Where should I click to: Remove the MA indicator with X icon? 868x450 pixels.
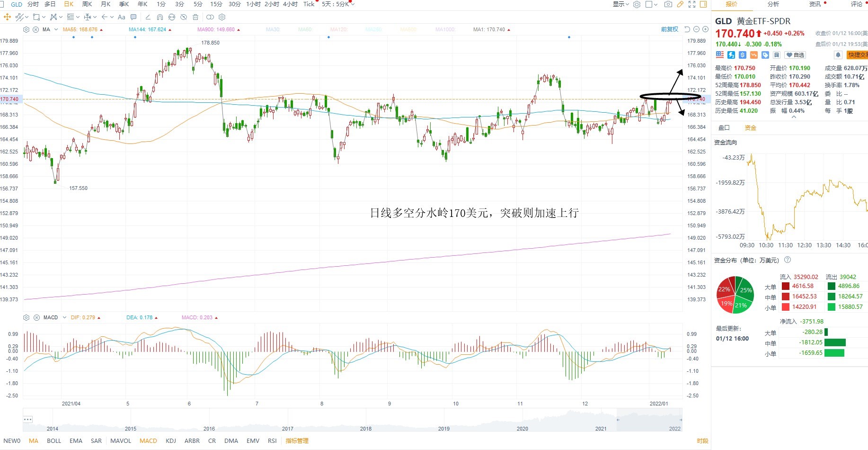(35, 29)
